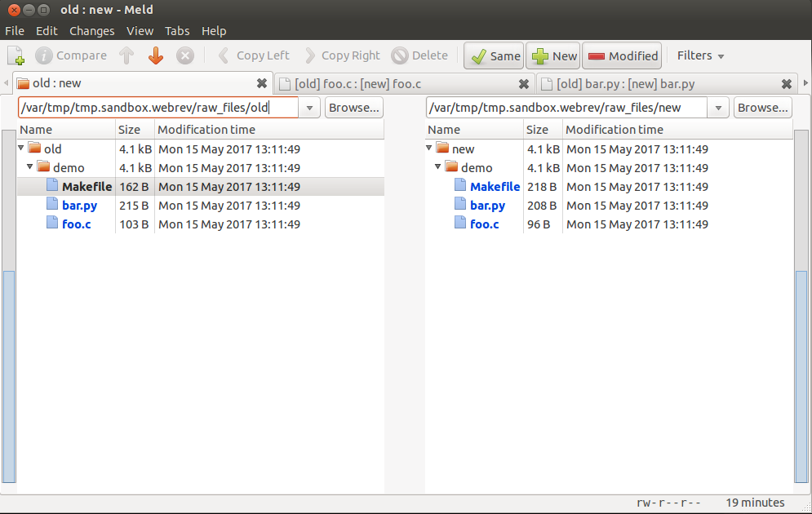
Task: Close the bar.py comparison tab
Action: [x=787, y=84]
